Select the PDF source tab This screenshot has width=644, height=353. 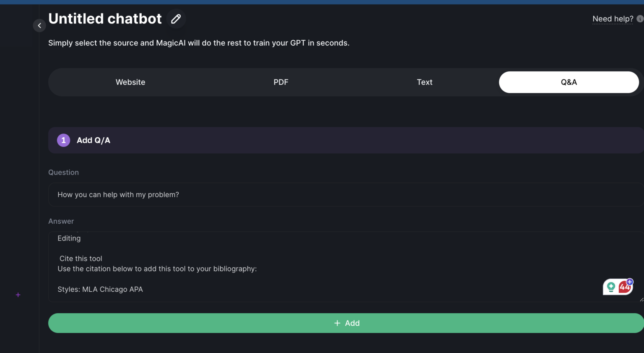point(281,82)
